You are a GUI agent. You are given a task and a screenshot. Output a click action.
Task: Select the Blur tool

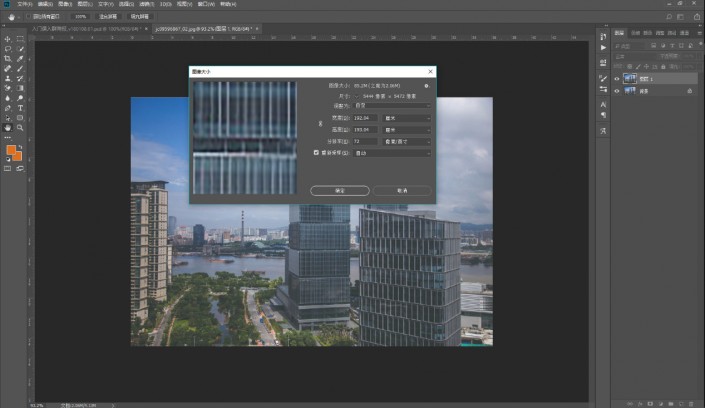coord(8,98)
